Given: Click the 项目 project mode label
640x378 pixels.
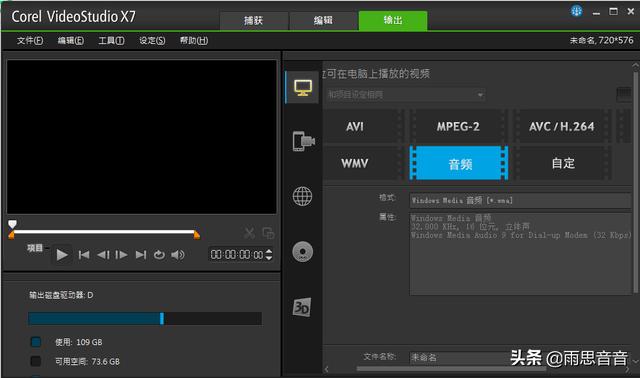Looking at the screenshot, I should 35,248.
